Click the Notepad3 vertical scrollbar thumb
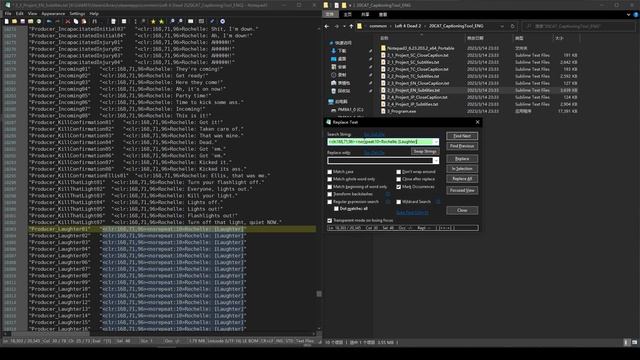The image size is (640, 360). 319,294
